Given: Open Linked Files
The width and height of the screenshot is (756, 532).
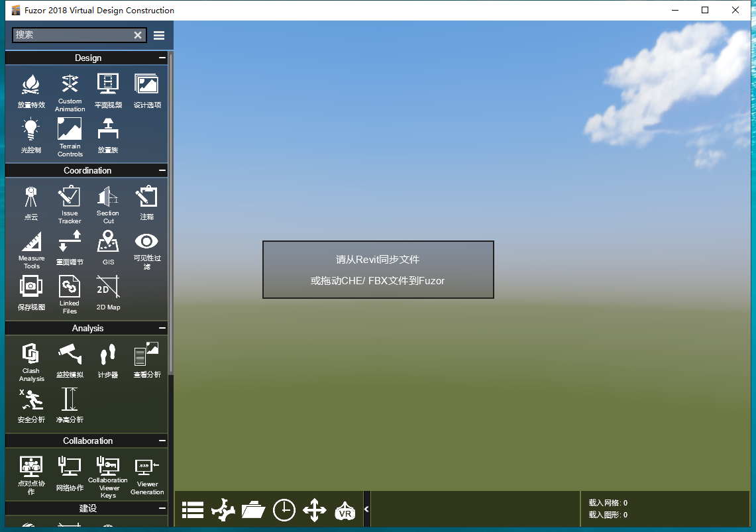Looking at the screenshot, I should (70, 294).
